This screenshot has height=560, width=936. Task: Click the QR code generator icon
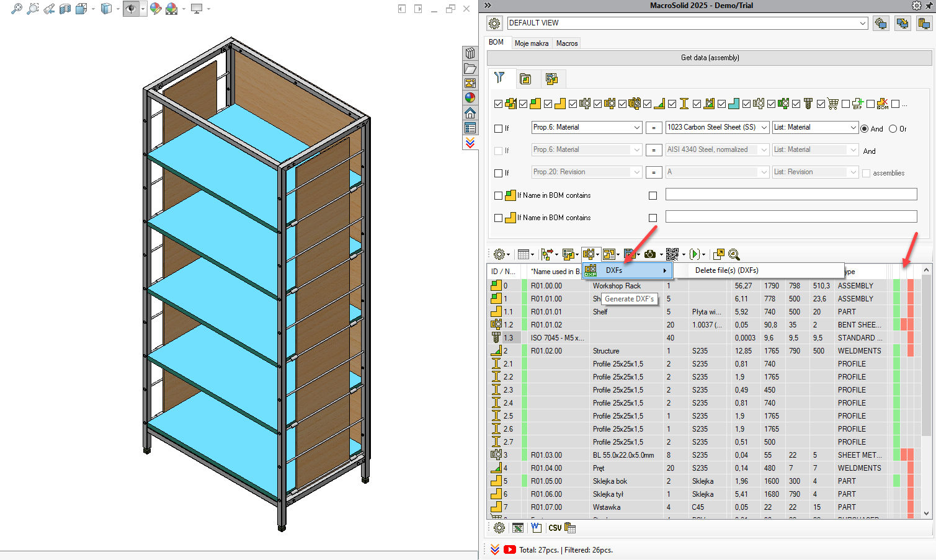pos(672,254)
